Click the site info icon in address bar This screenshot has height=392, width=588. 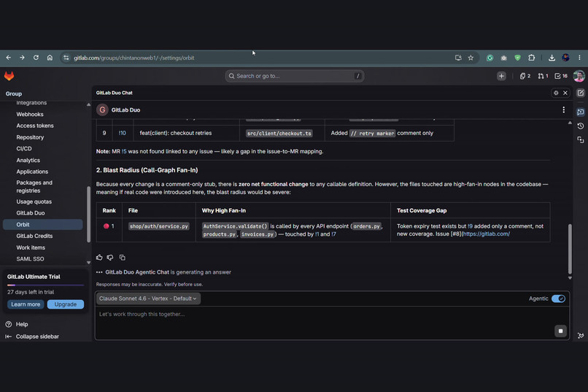tap(66, 58)
